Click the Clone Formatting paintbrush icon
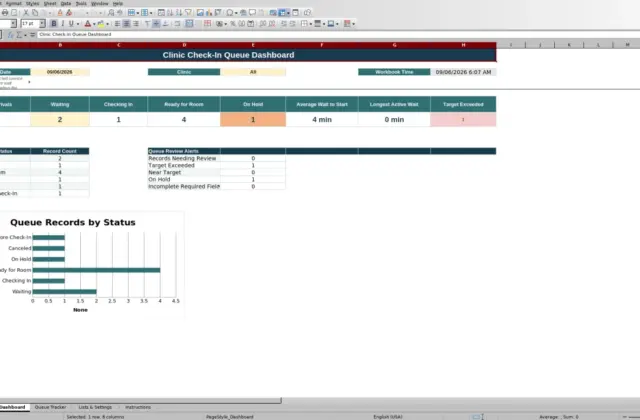The width and height of the screenshot is (640, 420). click(60, 13)
